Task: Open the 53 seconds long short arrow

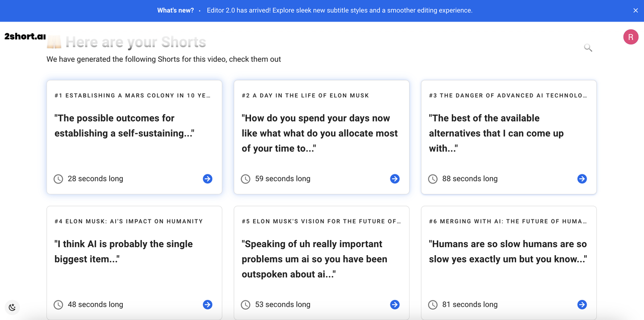Action: pos(395,304)
